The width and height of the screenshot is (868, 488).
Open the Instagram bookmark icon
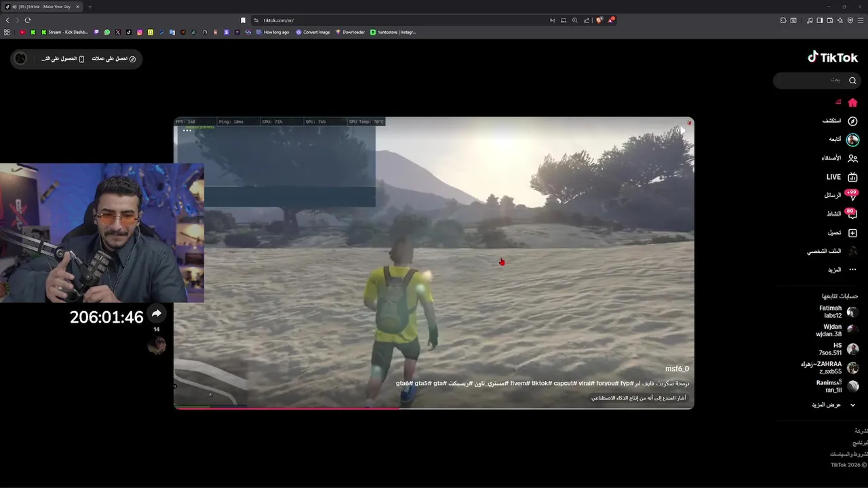click(x=140, y=32)
